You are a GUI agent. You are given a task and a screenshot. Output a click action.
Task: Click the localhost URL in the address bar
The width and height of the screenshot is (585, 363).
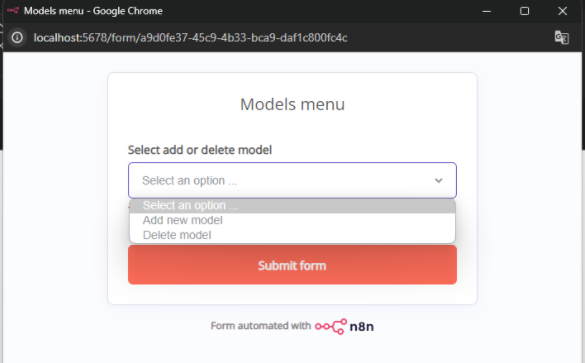190,38
